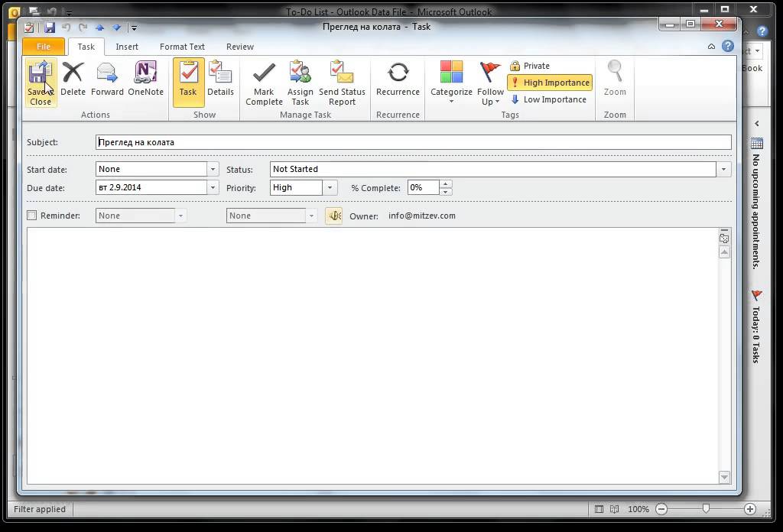Open the File tab
The width and height of the screenshot is (783, 532).
(44, 47)
